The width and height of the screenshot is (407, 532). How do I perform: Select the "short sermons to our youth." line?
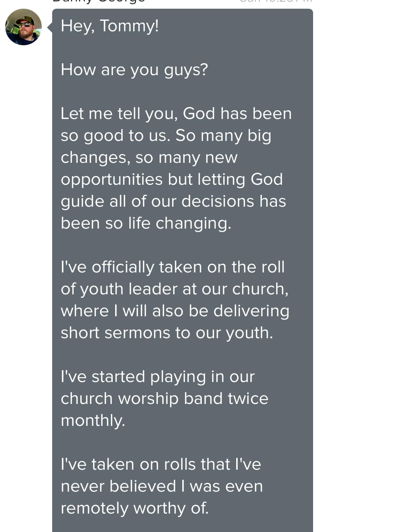(x=167, y=333)
